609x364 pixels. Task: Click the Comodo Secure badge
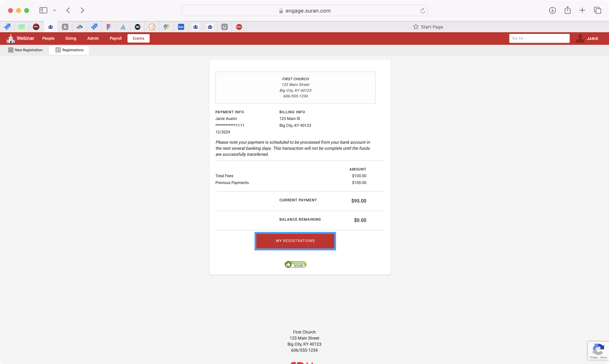[x=295, y=264]
